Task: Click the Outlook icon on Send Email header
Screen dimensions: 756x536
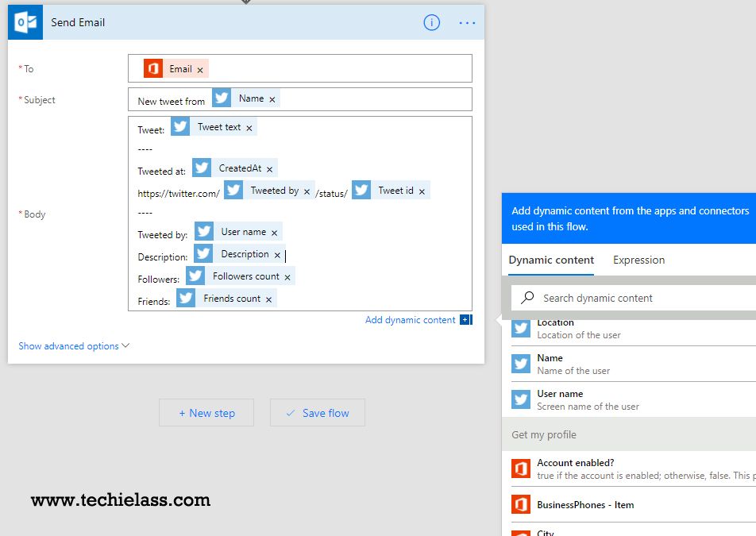Action: click(25, 22)
